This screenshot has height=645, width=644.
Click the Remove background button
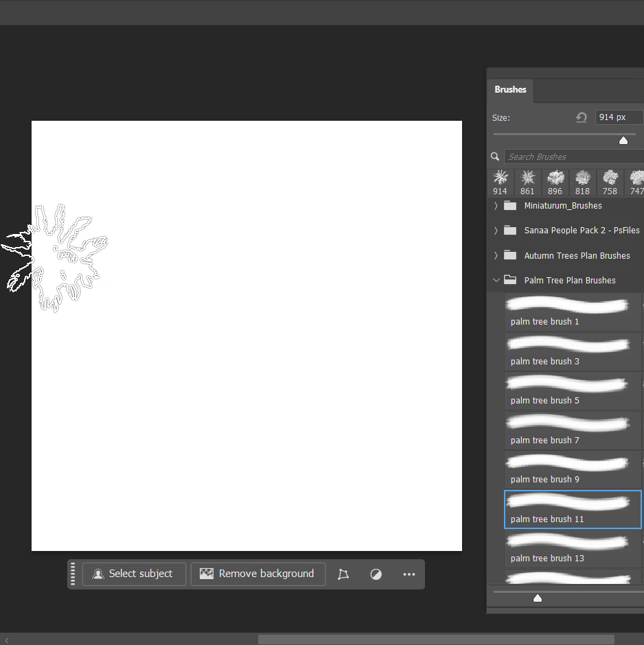click(x=257, y=574)
